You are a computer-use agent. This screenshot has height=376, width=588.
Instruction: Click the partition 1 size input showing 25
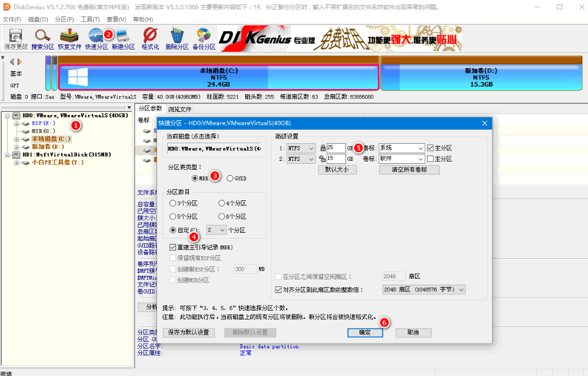tap(335, 147)
